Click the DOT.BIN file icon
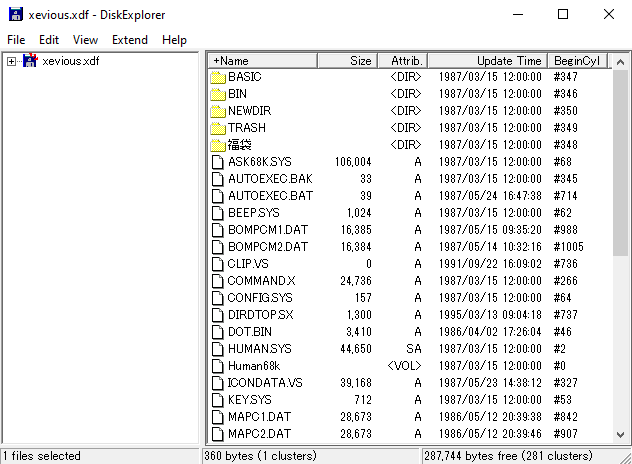 [x=218, y=332]
